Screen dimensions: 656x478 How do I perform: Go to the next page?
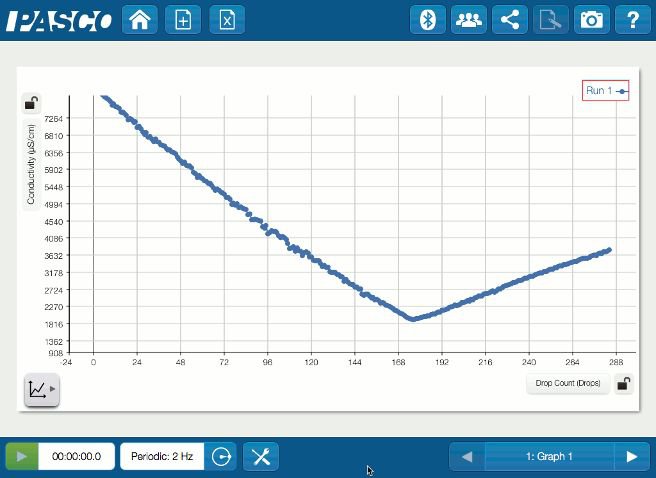click(631, 457)
